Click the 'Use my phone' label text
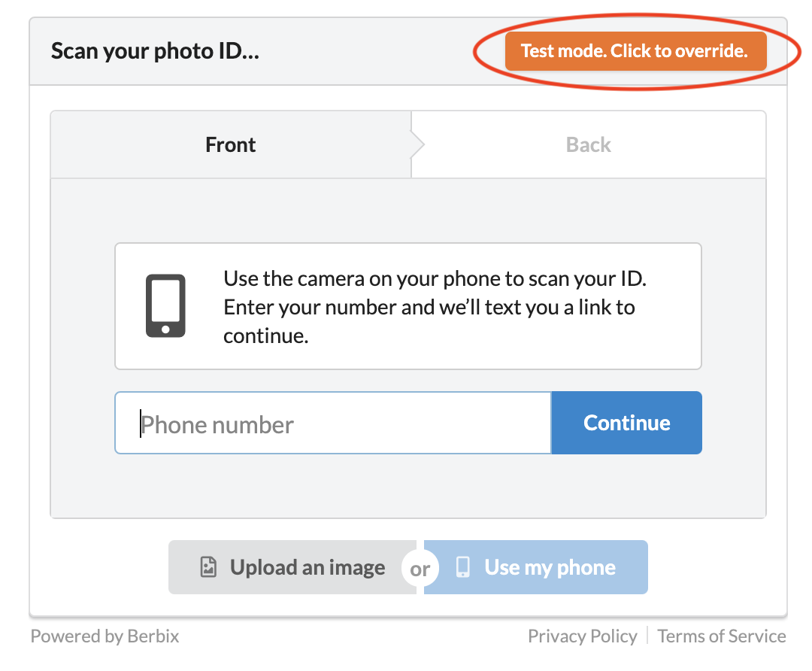812x671 pixels. coord(550,567)
